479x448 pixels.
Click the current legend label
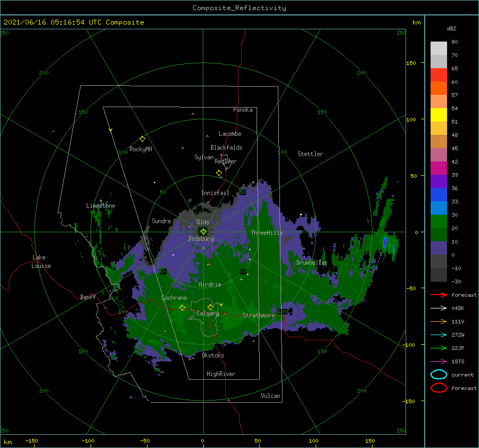pyautogui.click(x=463, y=374)
